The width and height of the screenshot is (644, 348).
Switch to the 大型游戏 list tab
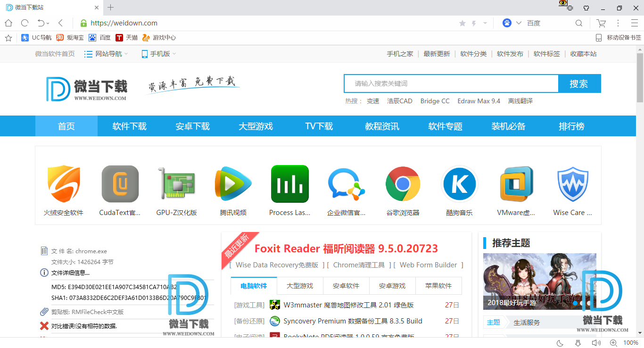click(x=300, y=286)
